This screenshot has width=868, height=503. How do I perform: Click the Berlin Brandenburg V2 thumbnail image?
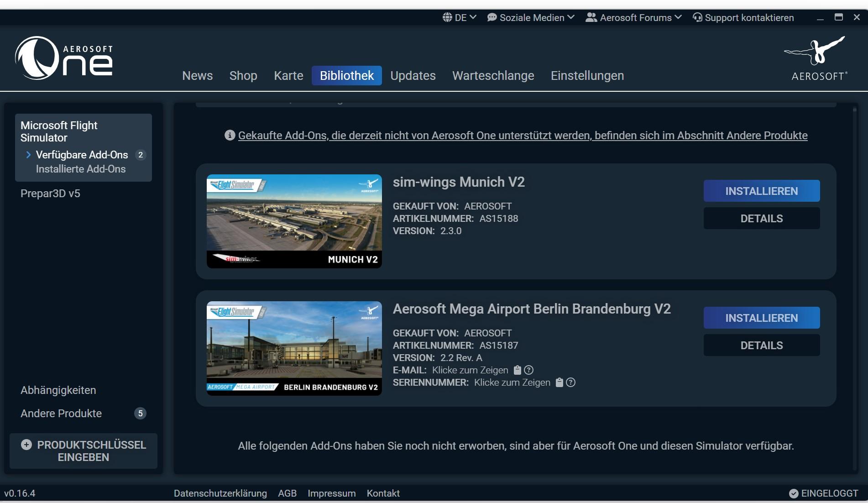[294, 348]
